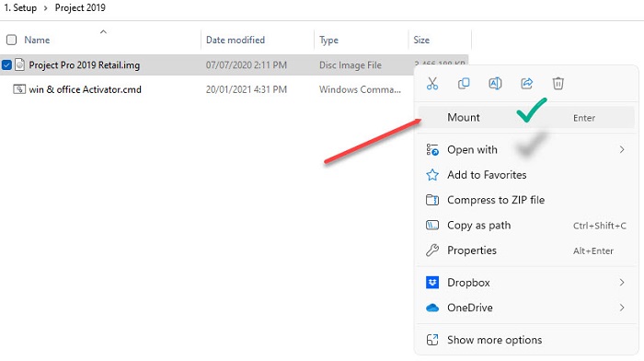Open Properties from the context menu
This screenshot has width=644, height=361.
coord(526,250)
